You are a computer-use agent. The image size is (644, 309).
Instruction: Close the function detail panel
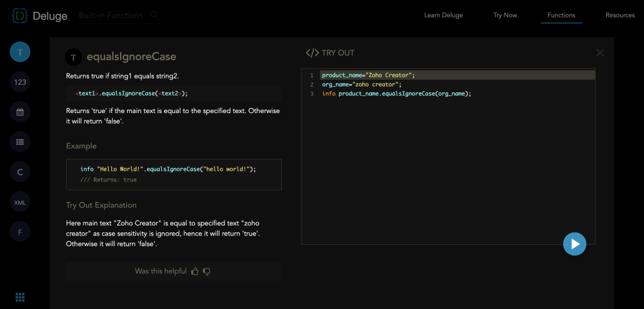point(600,53)
